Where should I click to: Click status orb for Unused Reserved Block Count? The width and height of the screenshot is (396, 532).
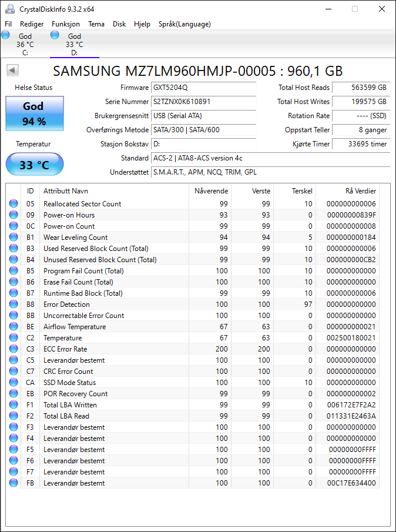[14, 260]
